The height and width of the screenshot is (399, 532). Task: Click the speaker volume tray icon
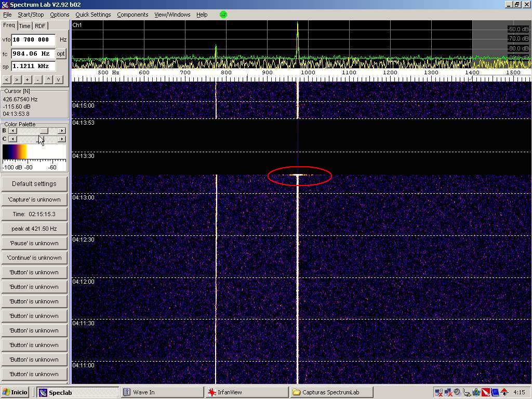(x=457, y=392)
